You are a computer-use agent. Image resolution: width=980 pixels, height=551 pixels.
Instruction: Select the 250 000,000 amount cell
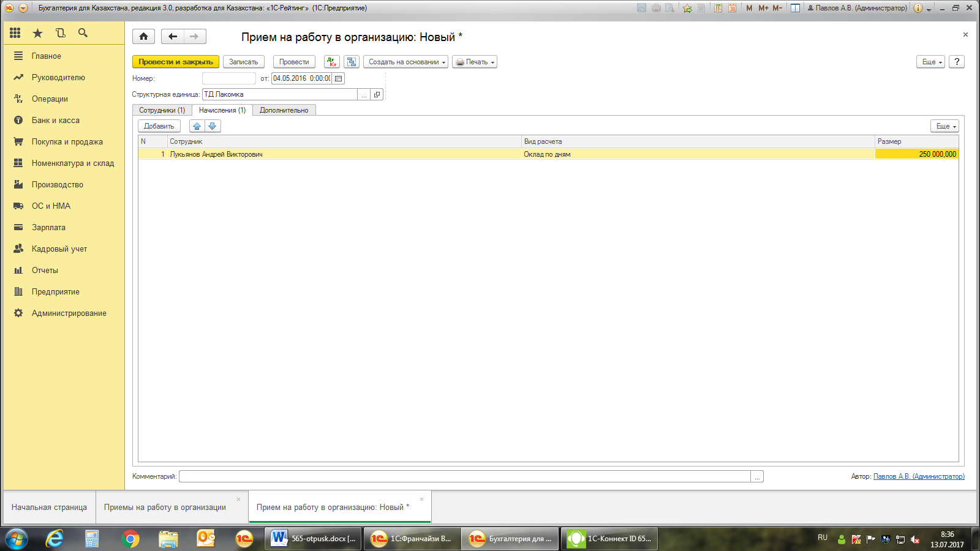click(x=917, y=154)
